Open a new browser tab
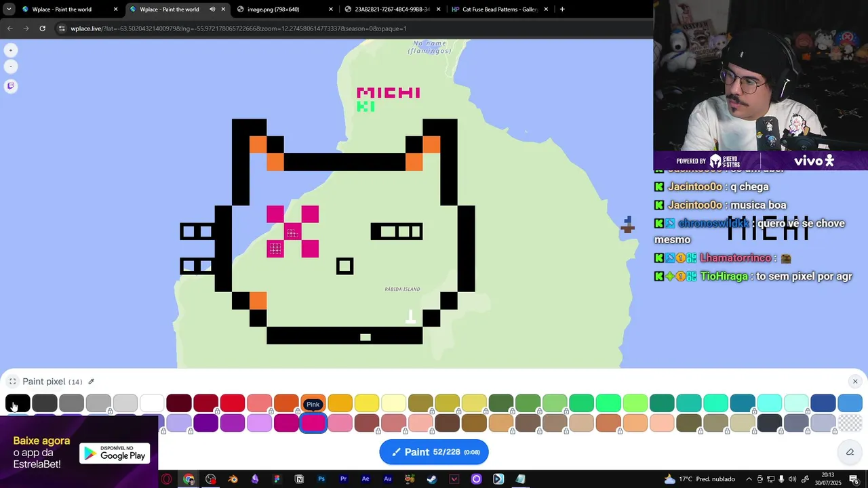Viewport: 868px width, 488px height. click(x=562, y=9)
